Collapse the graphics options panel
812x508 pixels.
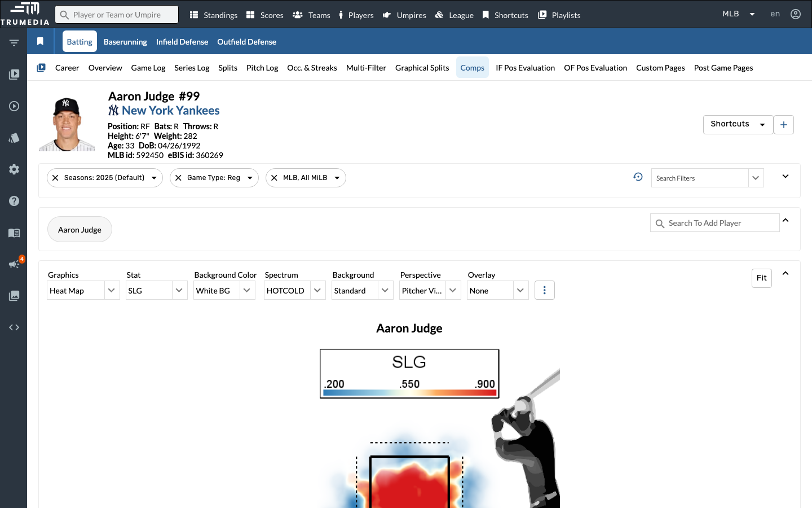785,273
